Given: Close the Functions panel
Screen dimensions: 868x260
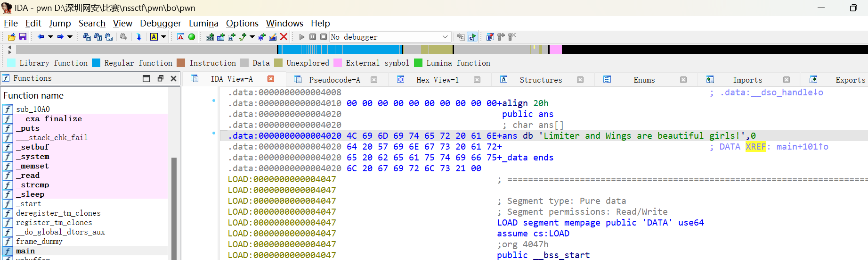Looking at the screenshot, I should click(173, 78).
